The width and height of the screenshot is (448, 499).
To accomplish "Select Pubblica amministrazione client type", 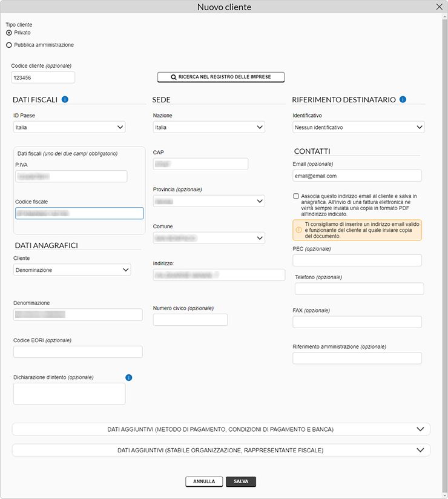I will click(x=9, y=45).
